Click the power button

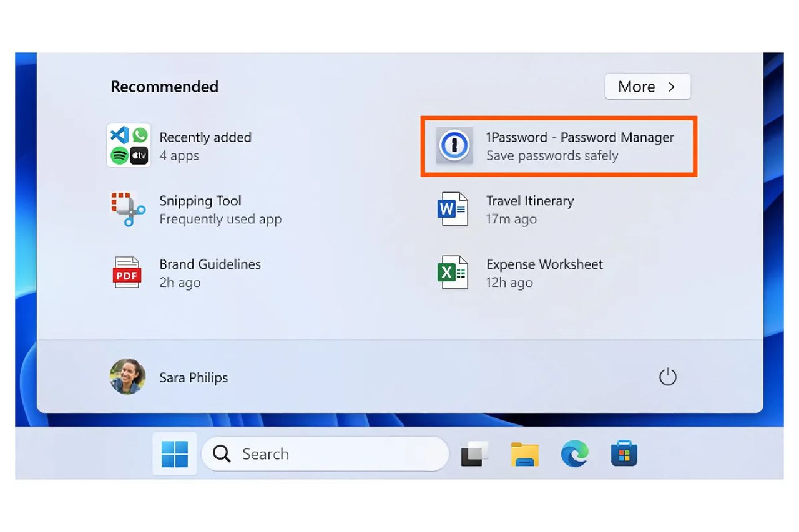pyautogui.click(x=667, y=377)
